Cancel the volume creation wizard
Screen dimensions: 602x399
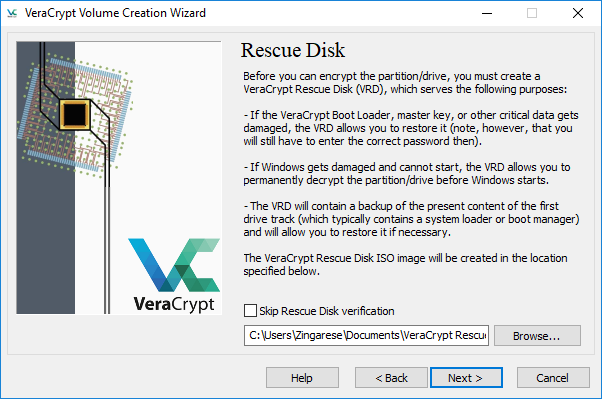[553, 378]
